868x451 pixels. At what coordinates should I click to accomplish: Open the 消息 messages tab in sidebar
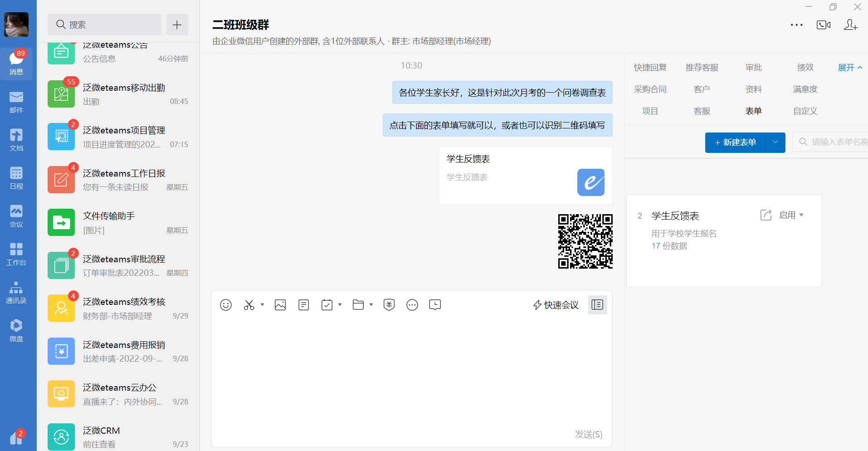click(x=16, y=64)
